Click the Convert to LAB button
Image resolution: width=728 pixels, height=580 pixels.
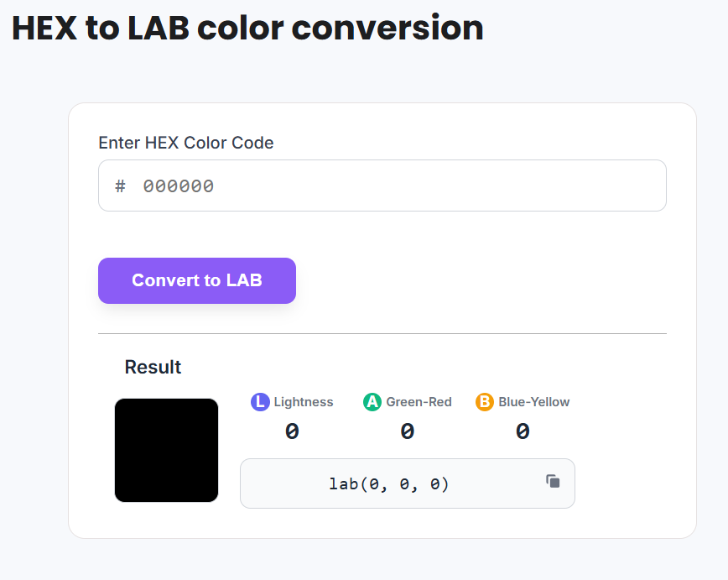[197, 280]
